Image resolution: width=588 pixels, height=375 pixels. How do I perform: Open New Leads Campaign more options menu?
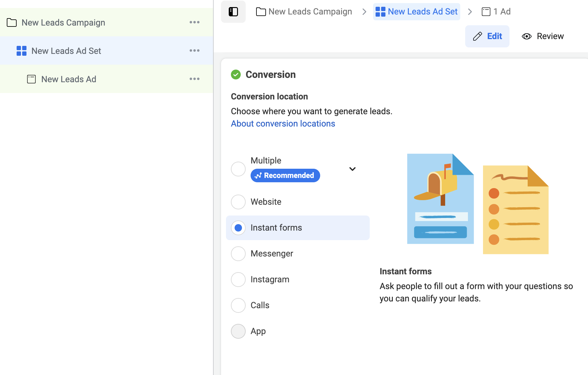coord(195,22)
